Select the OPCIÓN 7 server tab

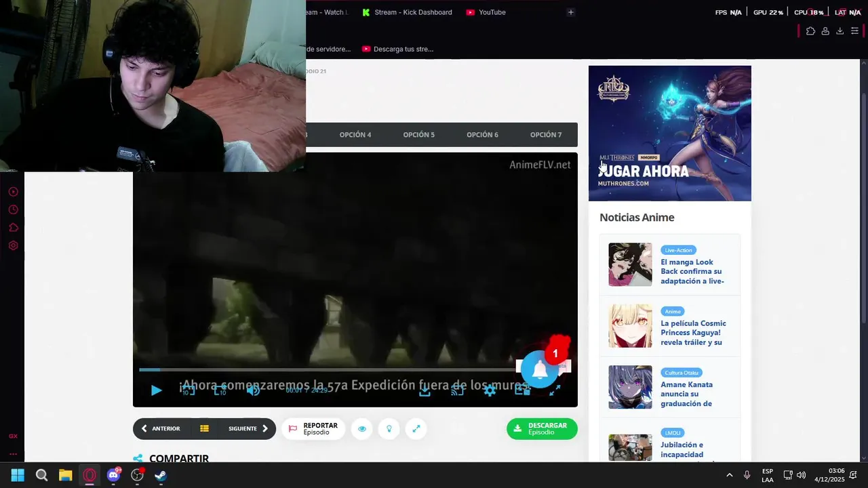click(x=546, y=135)
